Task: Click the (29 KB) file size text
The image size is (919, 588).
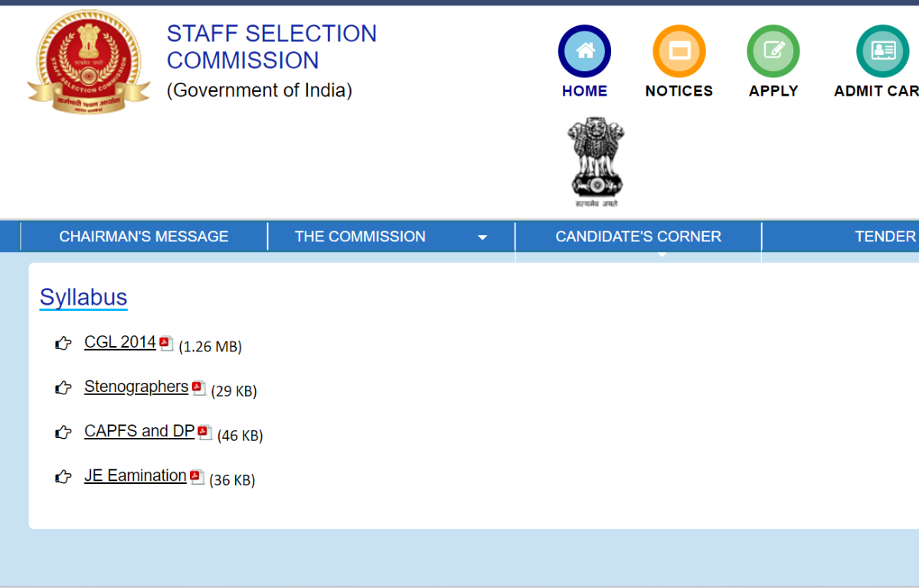Action: [x=234, y=391]
